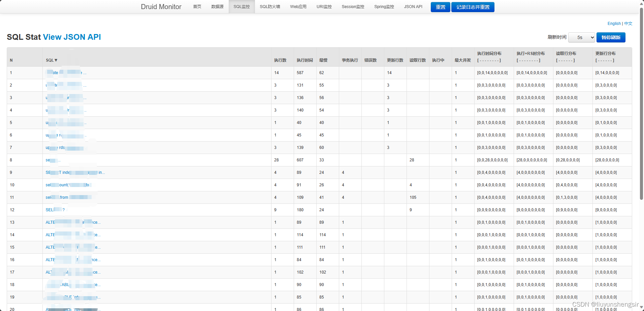
Task: Click the 记录日志并重置 button
Action: click(473, 7)
